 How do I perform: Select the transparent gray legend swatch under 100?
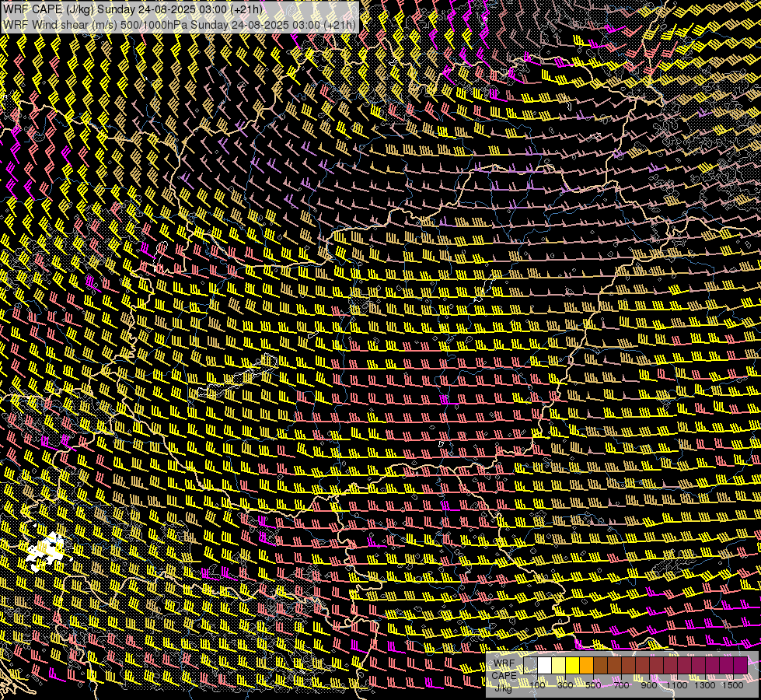pos(530,665)
